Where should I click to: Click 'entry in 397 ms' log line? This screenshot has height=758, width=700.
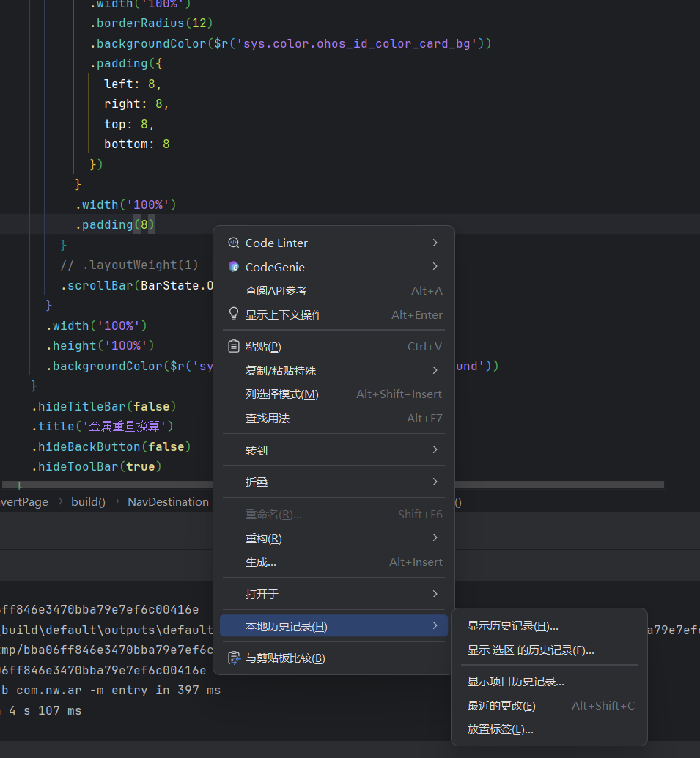coord(110,691)
